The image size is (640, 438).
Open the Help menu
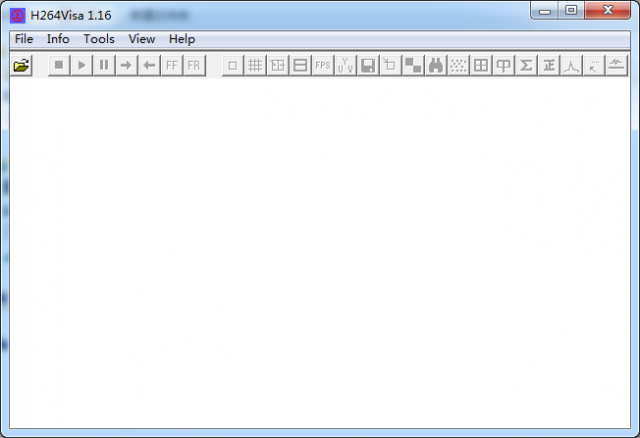click(x=182, y=39)
